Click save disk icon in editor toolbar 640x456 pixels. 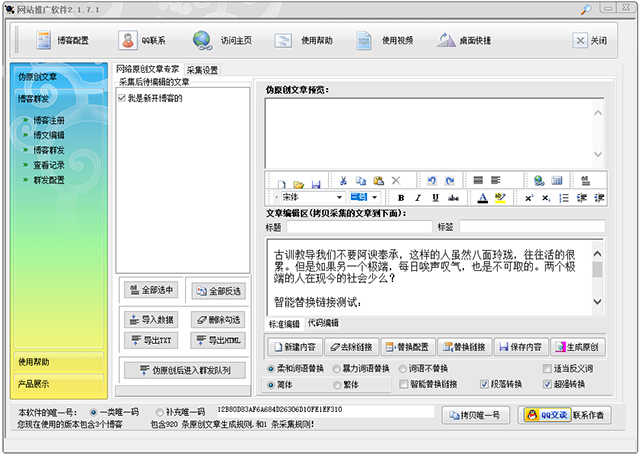coord(316,184)
